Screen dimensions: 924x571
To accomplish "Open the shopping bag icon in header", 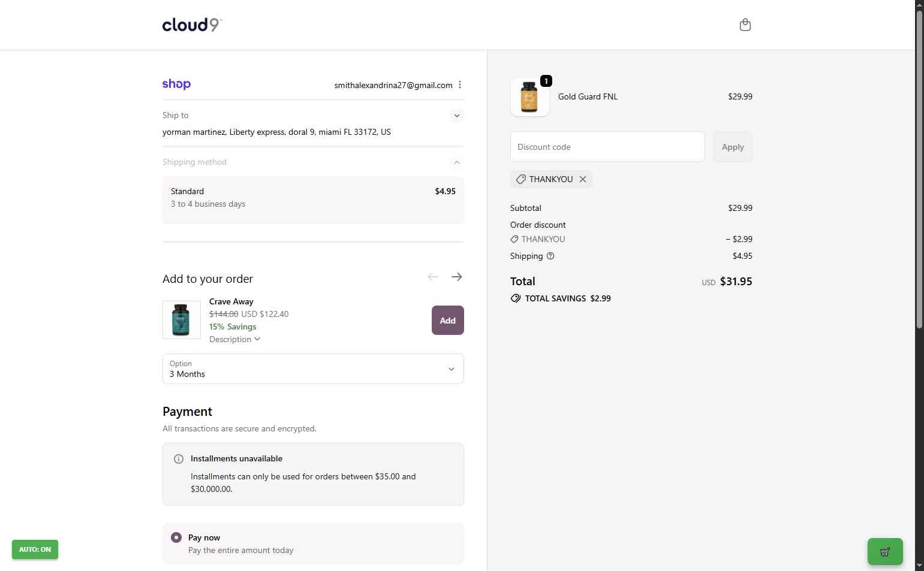I will (745, 25).
